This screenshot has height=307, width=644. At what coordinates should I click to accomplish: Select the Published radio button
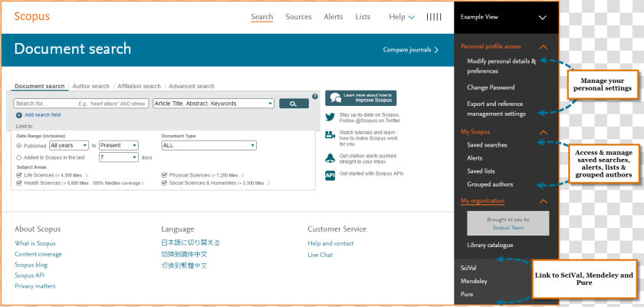click(x=19, y=146)
